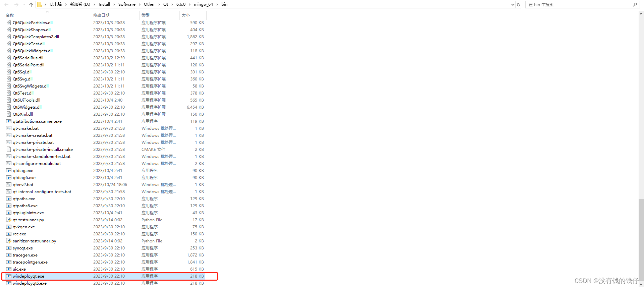
Task: Select Qt6SerialBus.dll file name
Action: click(x=28, y=58)
